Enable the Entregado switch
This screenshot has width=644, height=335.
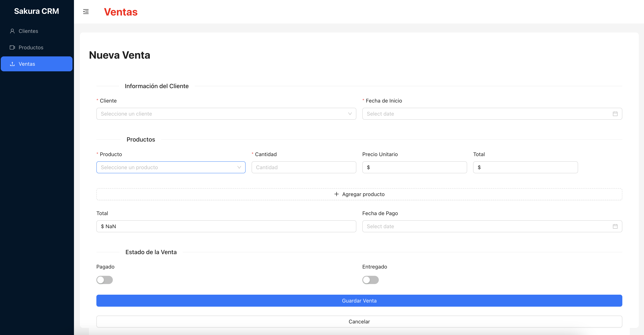point(370,280)
